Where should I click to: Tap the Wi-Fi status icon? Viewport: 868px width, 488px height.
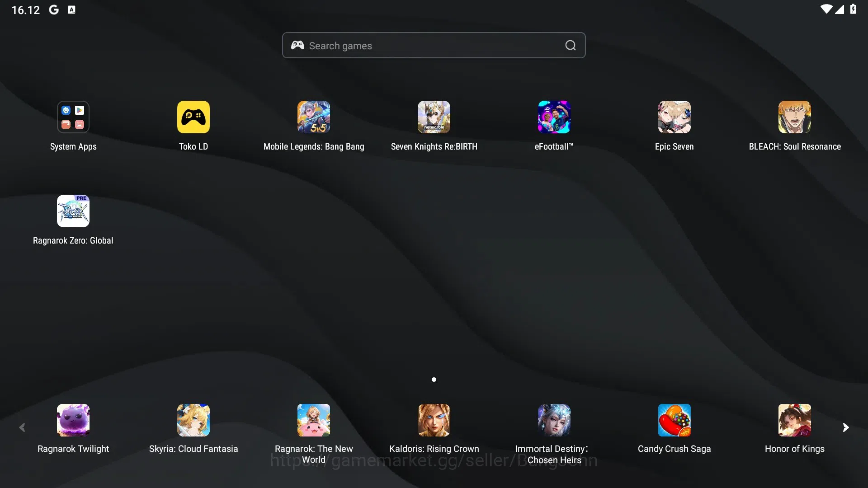pyautogui.click(x=826, y=9)
